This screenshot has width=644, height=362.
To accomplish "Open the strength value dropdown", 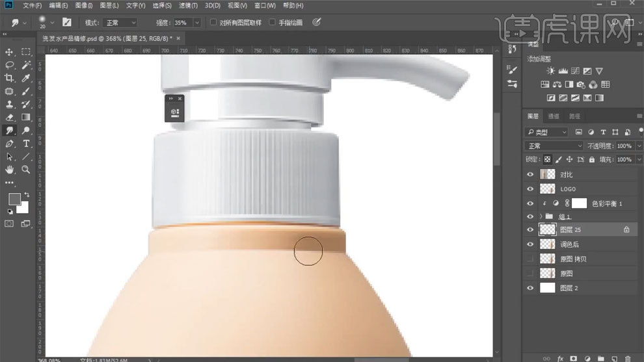I will 196,23.
